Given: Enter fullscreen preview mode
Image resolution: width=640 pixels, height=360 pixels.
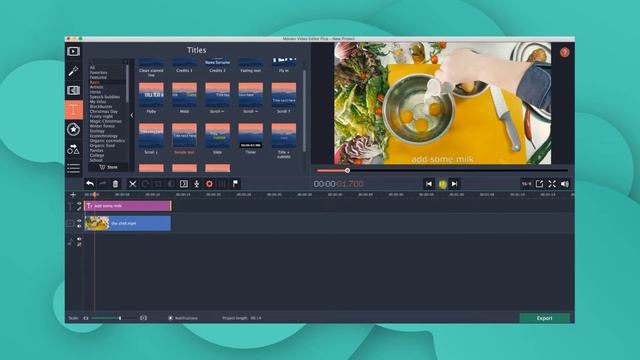Looking at the screenshot, I should click(552, 184).
